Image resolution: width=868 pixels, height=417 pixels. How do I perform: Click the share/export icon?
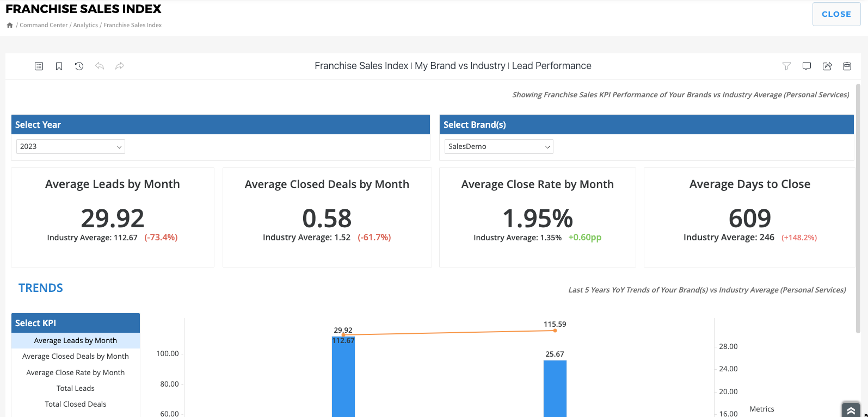click(827, 66)
